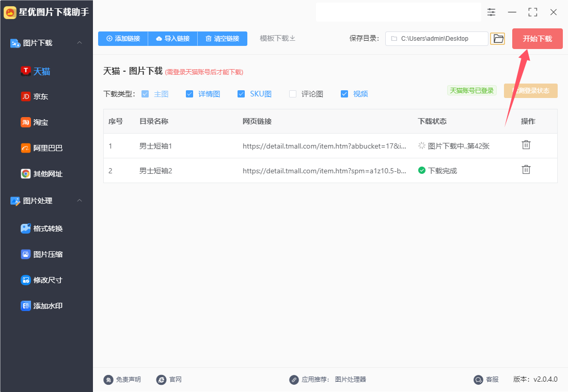568x392 pixels.
Task: Uncheck the 详情图 checkbox
Action: click(190, 94)
